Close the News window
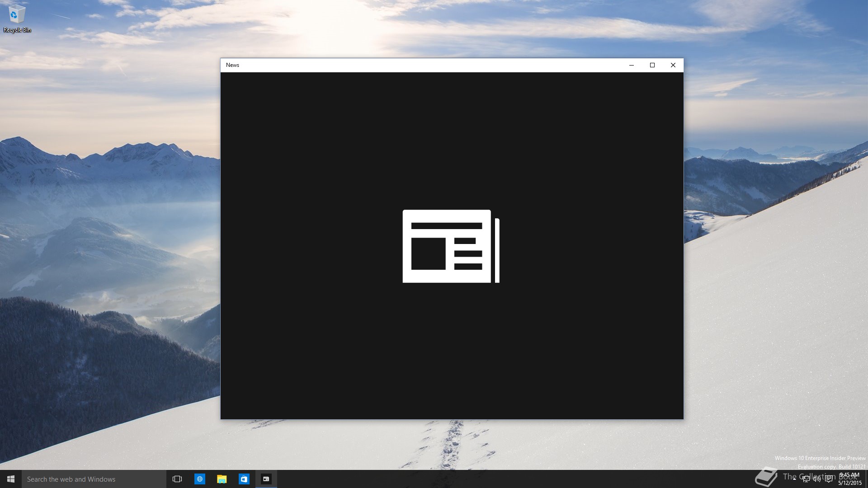The image size is (868, 488). pos(673,65)
